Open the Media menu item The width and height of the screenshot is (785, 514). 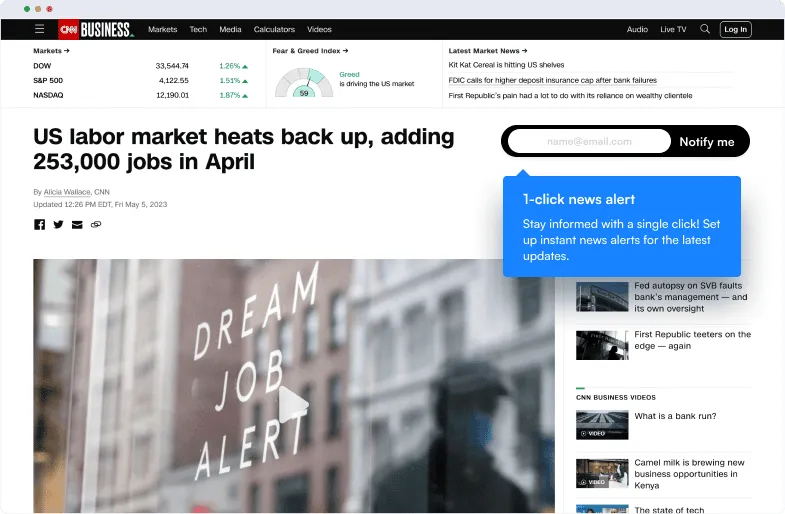(x=230, y=30)
